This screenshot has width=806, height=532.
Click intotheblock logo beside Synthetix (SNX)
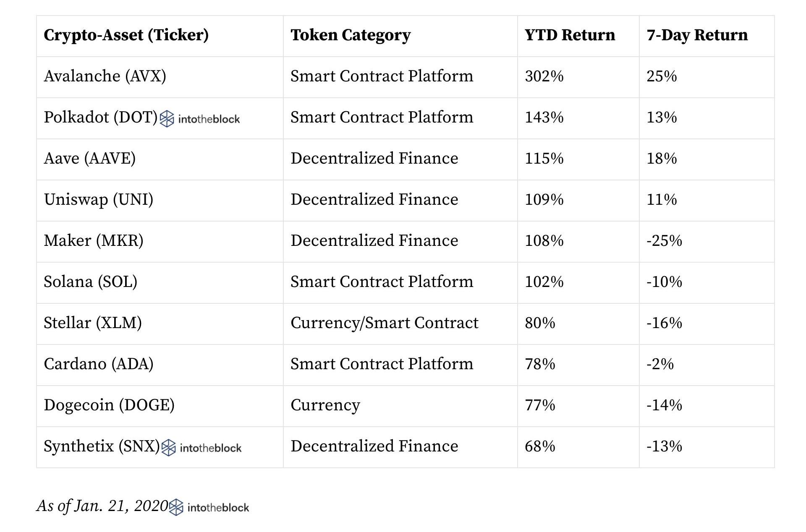(201, 448)
